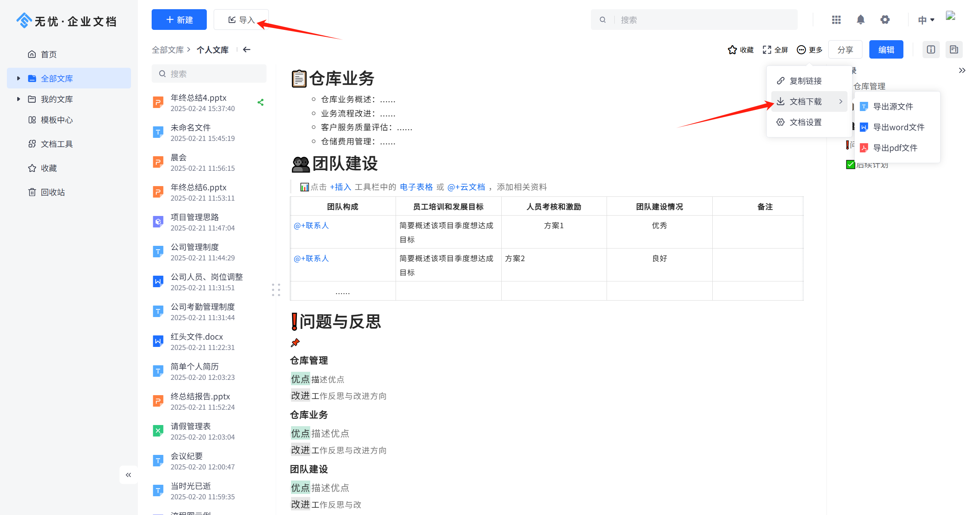
Task: Open the document info panel icon
Action: click(x=931, y=49)
